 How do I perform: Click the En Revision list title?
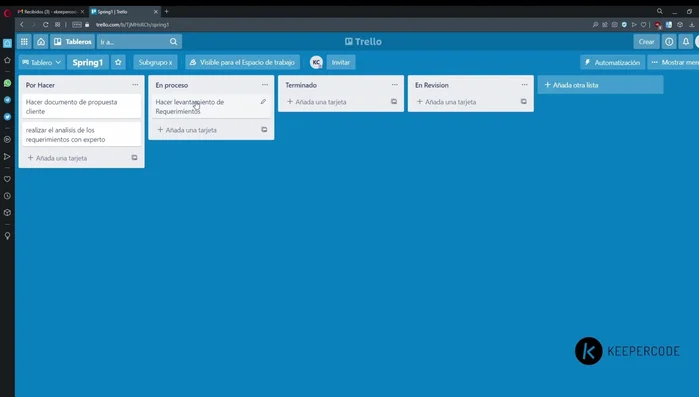432,85
